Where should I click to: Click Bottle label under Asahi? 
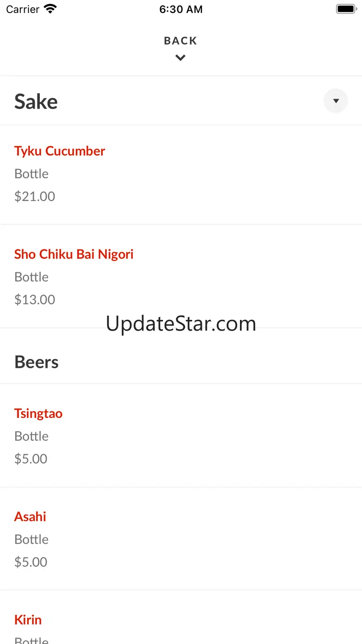point(32,539)
